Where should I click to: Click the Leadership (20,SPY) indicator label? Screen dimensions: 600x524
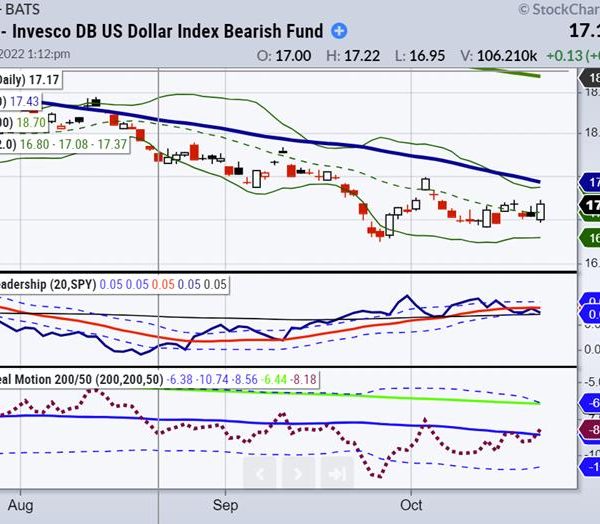(48, 284)
